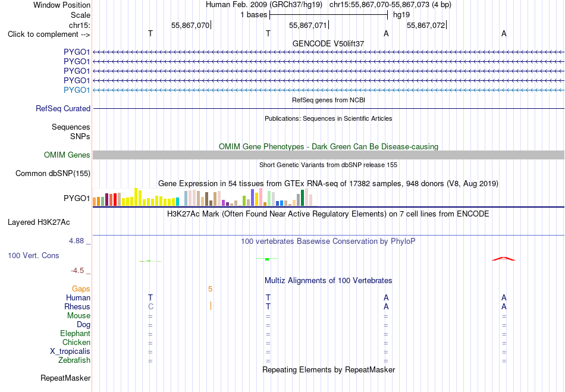Screen dimensions: 565x392
Task: Click the tall blue-violet bar in GTEx chart
Action: click(253, 197)
